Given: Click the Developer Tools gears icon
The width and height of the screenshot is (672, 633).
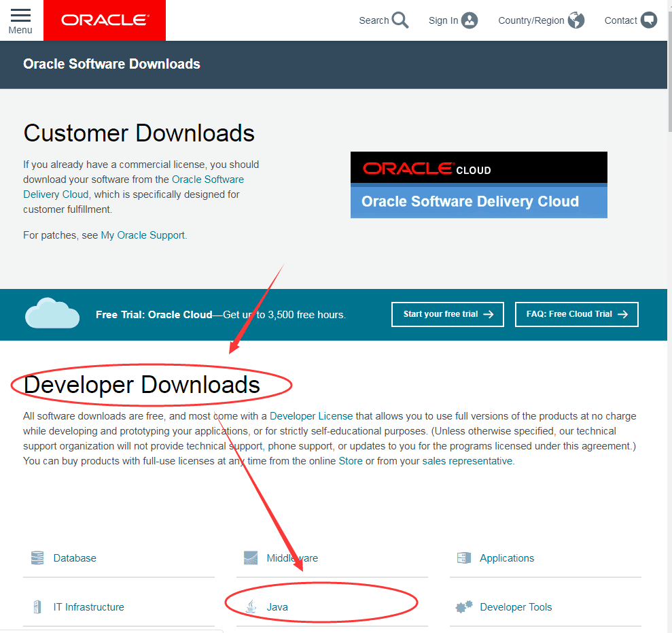Looking at the screenshot, I should point(464,607).
